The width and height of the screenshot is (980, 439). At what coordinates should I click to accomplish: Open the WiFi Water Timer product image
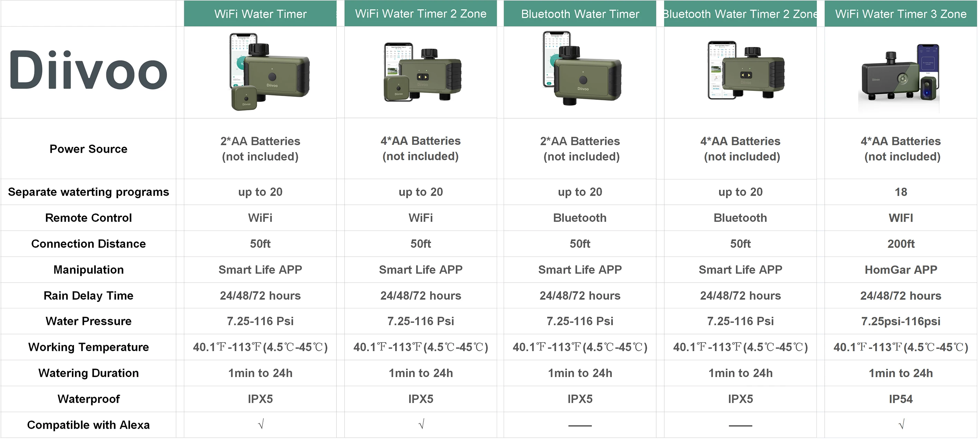click(269, 72)
